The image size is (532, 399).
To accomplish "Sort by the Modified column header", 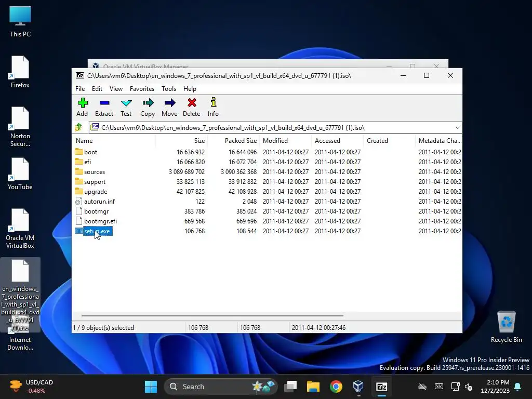I will point(286,140).
